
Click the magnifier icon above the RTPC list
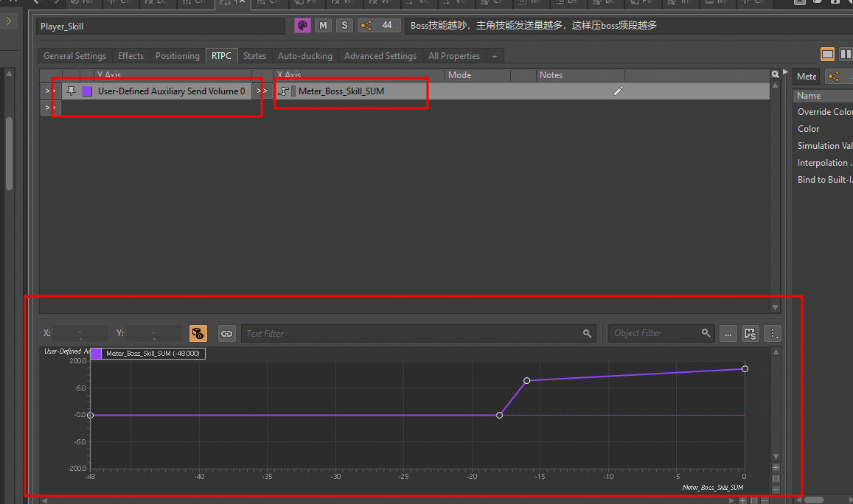click(x=775, y=74)
